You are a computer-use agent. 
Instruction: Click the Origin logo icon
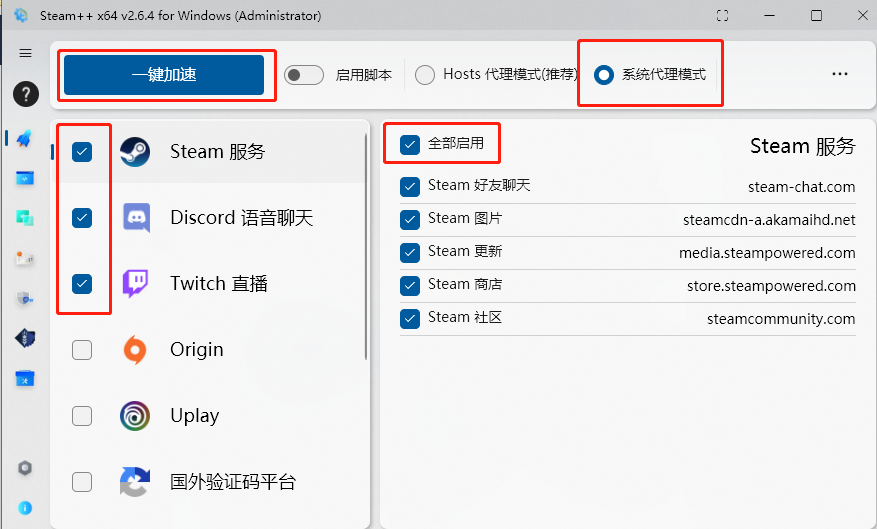pos(135,349)
